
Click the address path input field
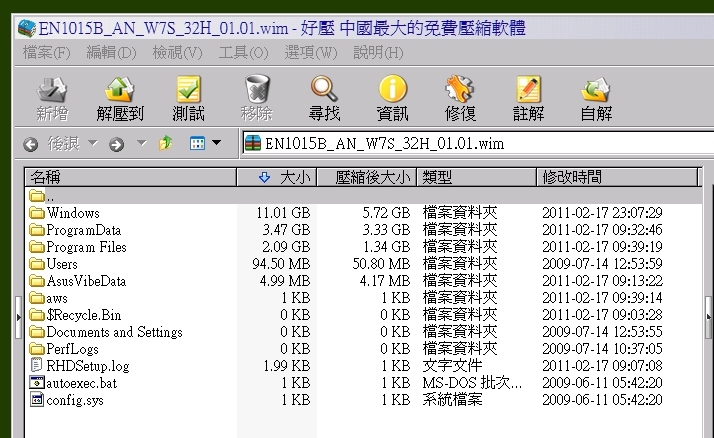478,143
